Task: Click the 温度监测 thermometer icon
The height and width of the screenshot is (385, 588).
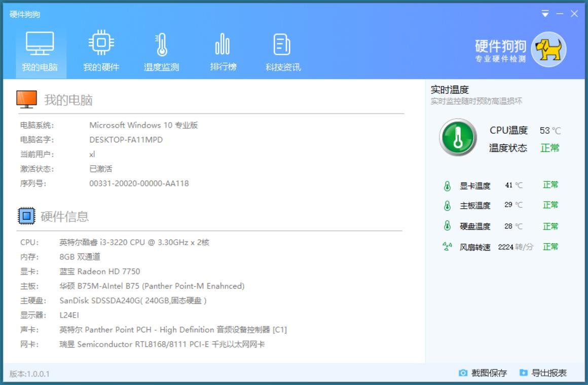Action: pyautogui.click(x=161, y=44)
